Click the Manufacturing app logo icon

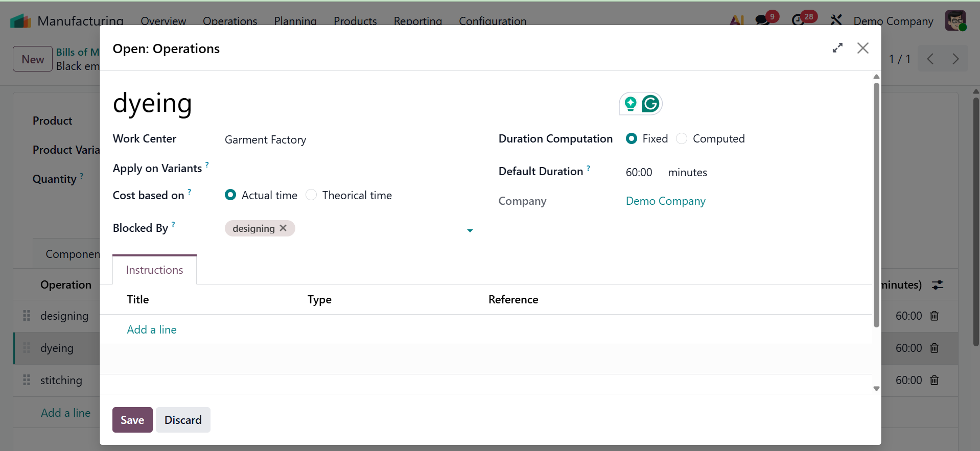click(x=20, y=21)
